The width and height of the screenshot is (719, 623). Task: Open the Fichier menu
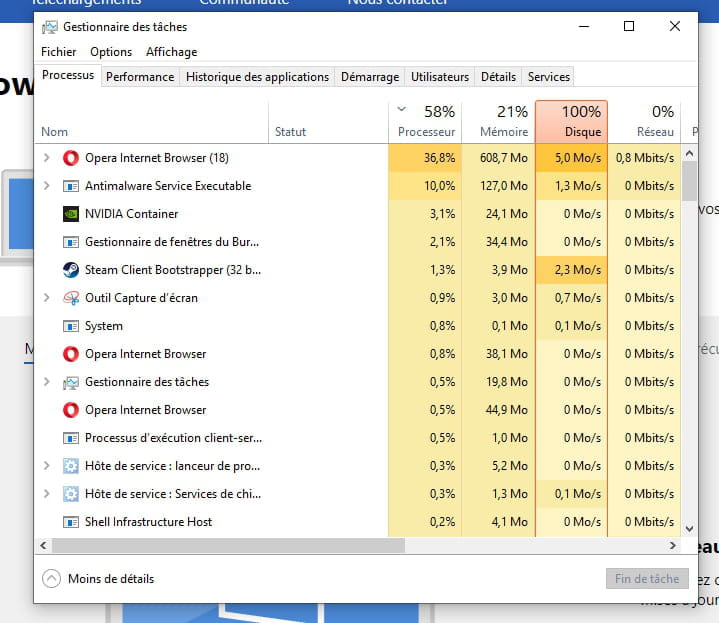pos(59,52)
